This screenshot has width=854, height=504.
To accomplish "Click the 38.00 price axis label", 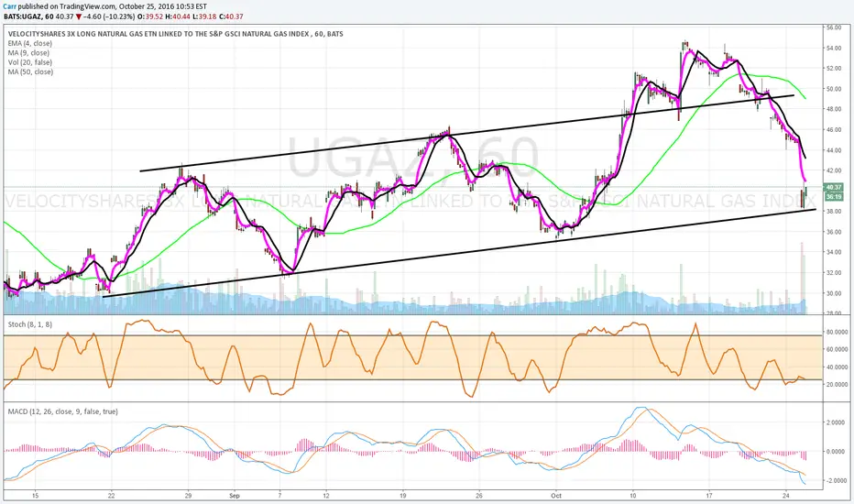I will tap(834, 212).
